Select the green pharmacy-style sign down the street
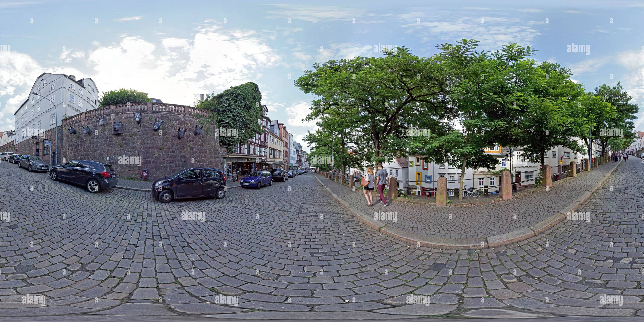 click(290, 166)
